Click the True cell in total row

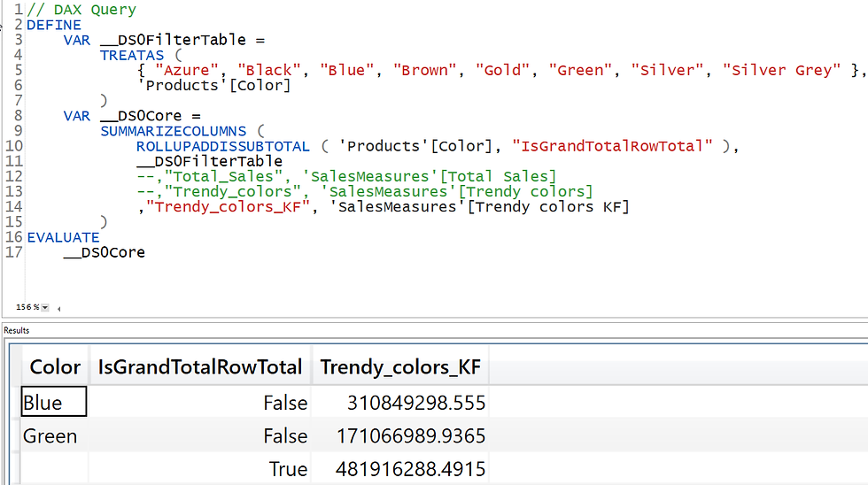[x=288, y=469]
